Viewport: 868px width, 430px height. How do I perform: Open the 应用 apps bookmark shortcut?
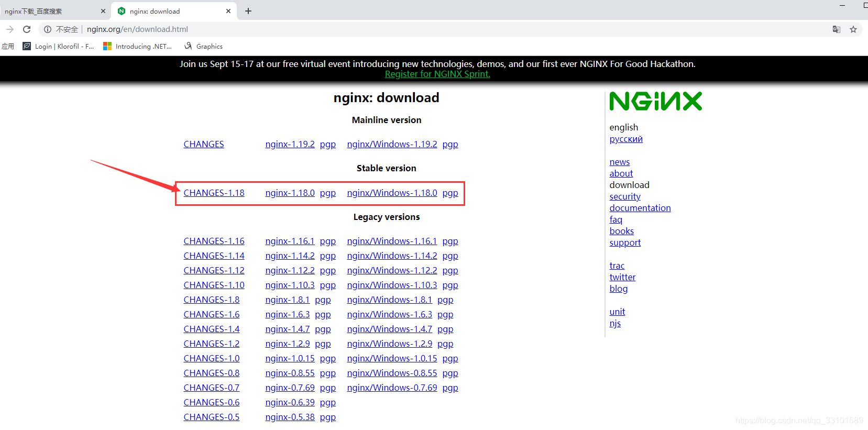8,46
